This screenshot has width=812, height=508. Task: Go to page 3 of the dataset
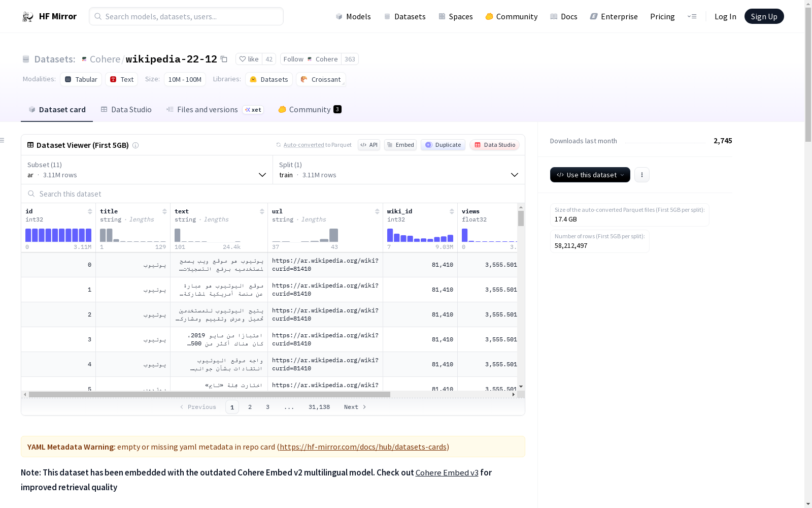tap(267, 407)
